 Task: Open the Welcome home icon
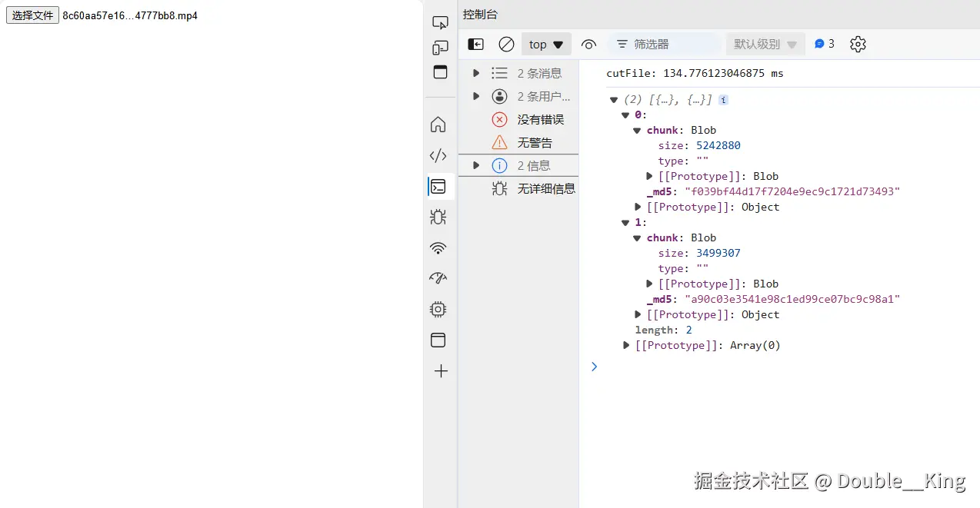(x=438, y=125)
